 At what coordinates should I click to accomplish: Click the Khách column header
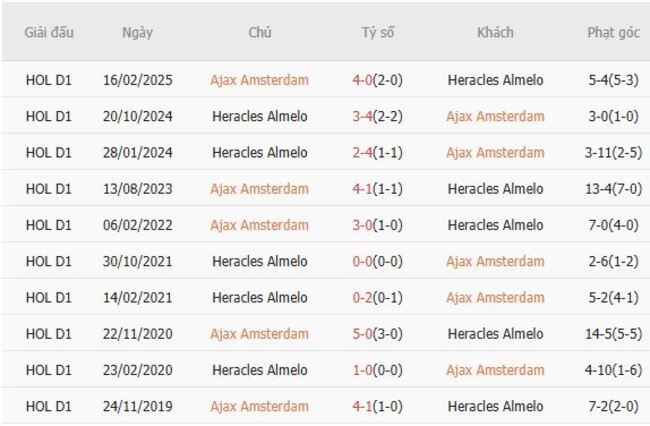pos(495,32)
